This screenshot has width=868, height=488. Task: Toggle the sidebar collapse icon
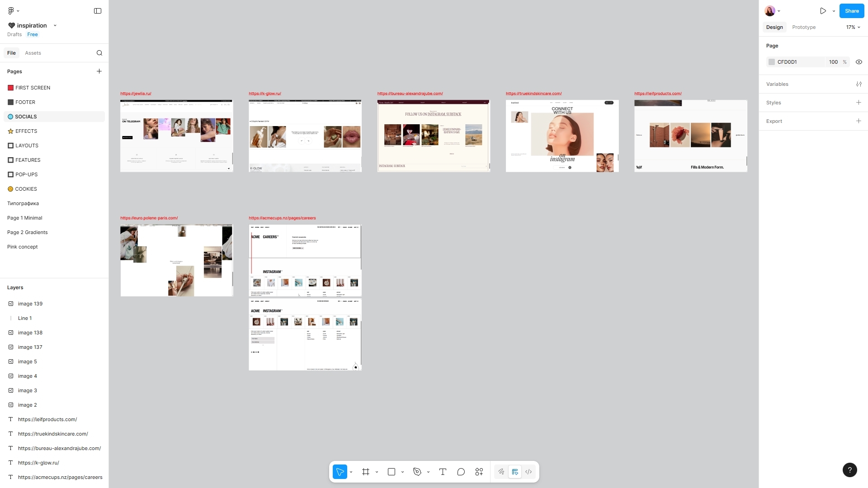click(98, 11)
